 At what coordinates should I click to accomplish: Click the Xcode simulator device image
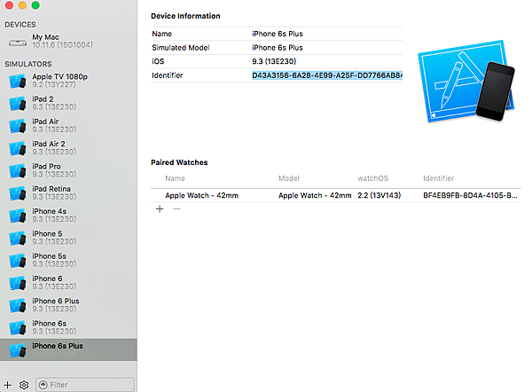click(x=466, y=82)
